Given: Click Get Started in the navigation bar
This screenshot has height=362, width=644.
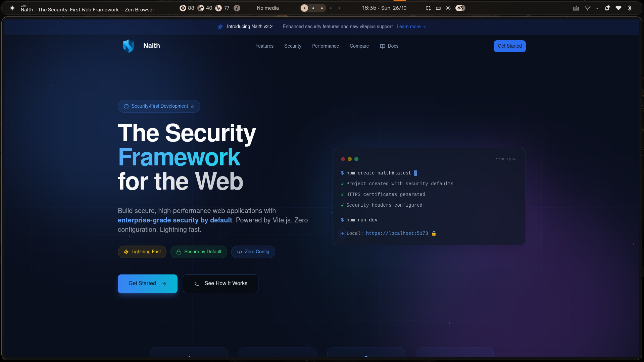Looking at the screenshot, I should [509, 46].
